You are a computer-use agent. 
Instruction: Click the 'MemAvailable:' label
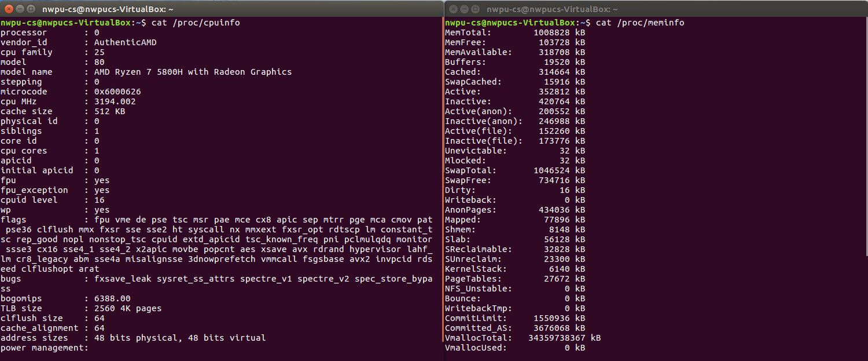click(x=479, y=52)
